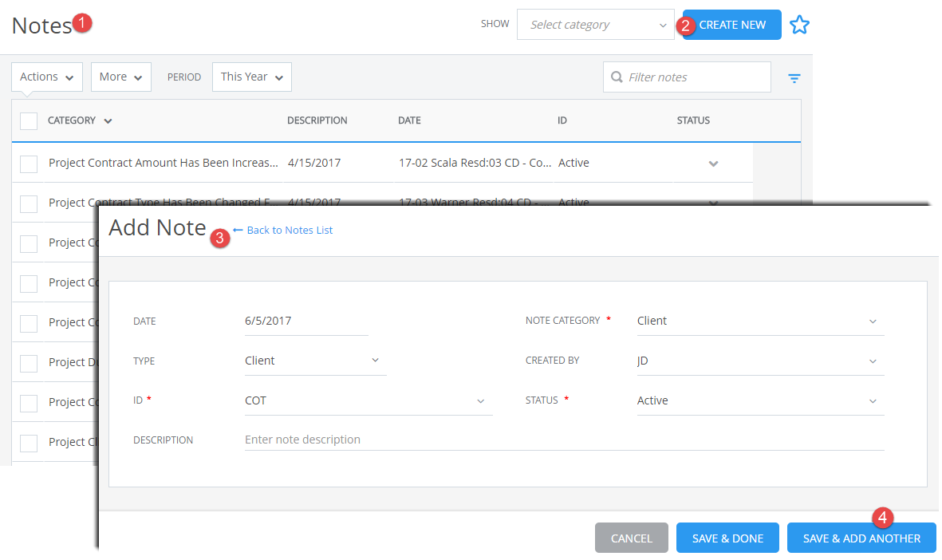942x560 pixels.
Task: Open the Select category dropdown
Action: (594, 25)
